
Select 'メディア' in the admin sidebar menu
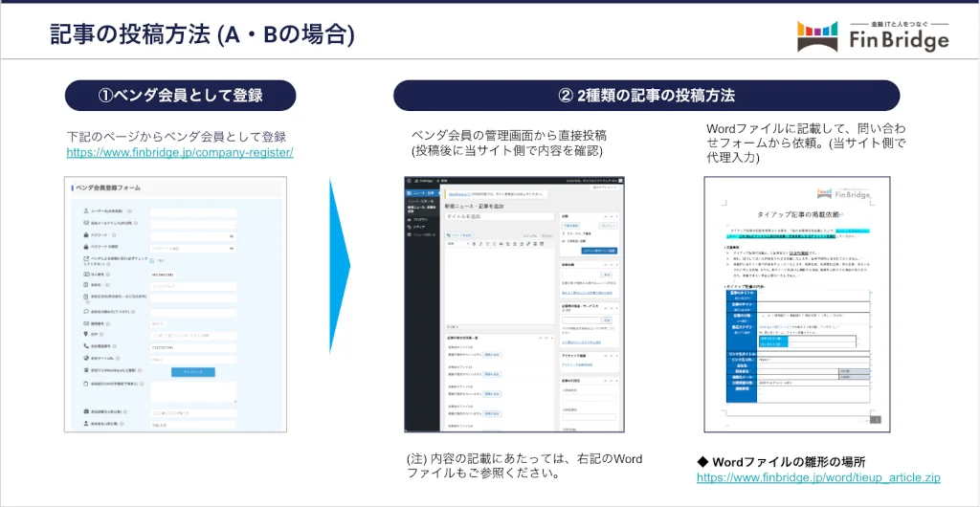tap(421, 226)
